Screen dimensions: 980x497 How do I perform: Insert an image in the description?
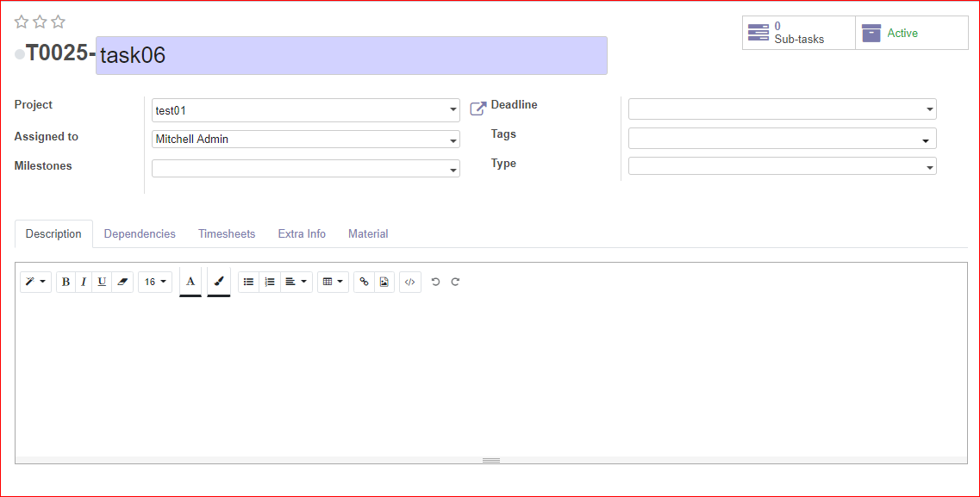[383, 282]
